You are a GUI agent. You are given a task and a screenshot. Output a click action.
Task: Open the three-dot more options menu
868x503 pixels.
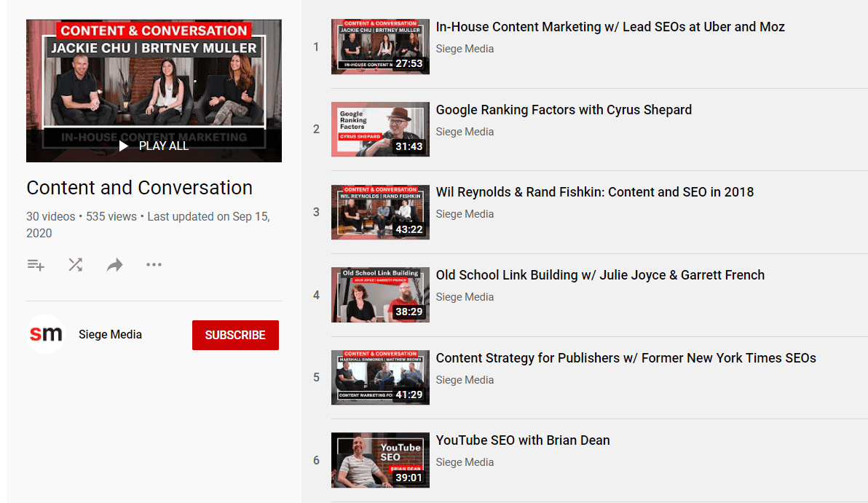(154, 265)
